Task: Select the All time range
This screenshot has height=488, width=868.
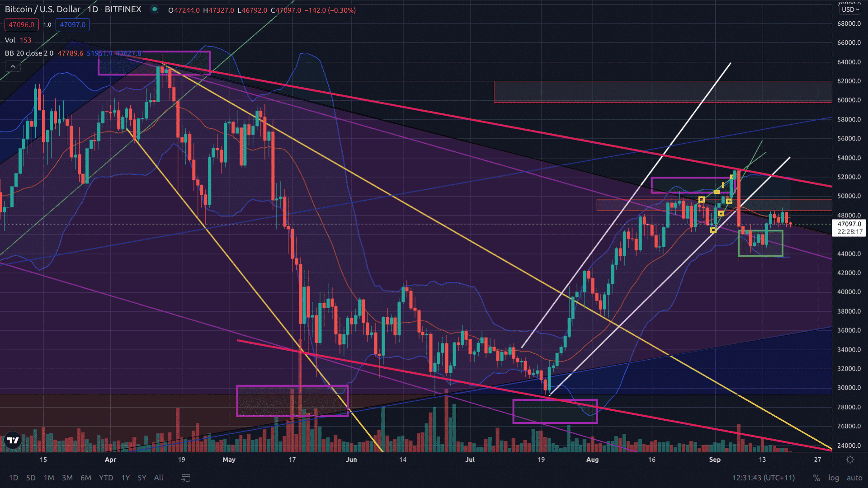Action: point(159,478)
